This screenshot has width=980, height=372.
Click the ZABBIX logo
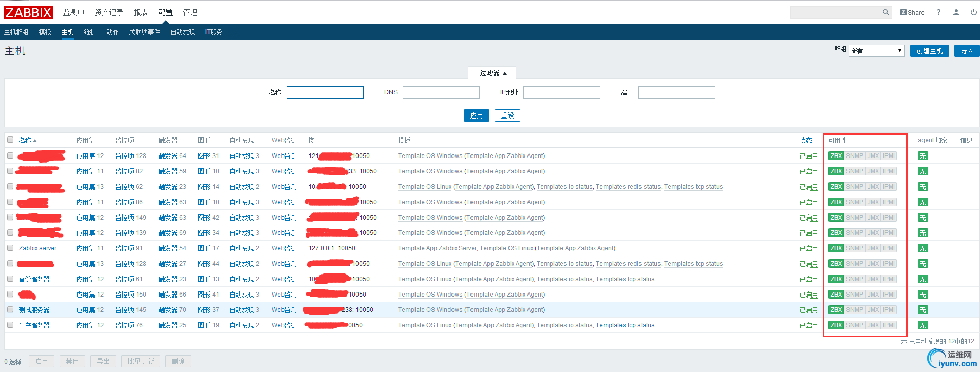tap(28, 12)
